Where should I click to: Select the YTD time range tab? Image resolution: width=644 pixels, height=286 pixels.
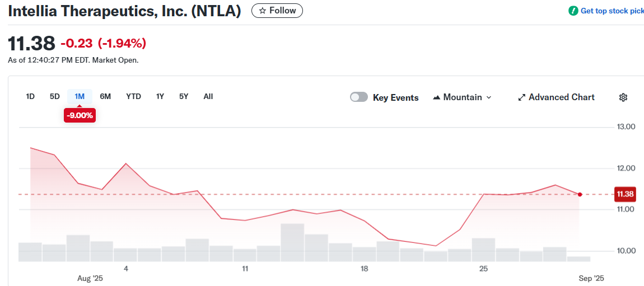click(x=133, y=96)
